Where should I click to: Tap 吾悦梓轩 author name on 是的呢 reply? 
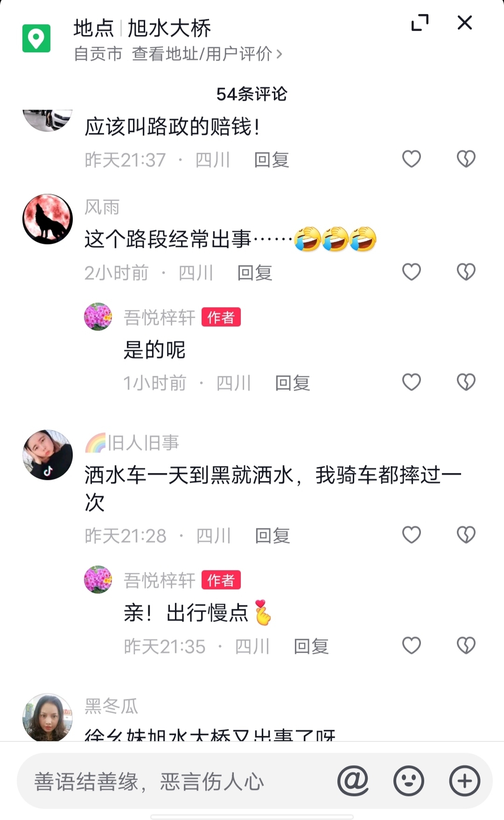[160, 318]
